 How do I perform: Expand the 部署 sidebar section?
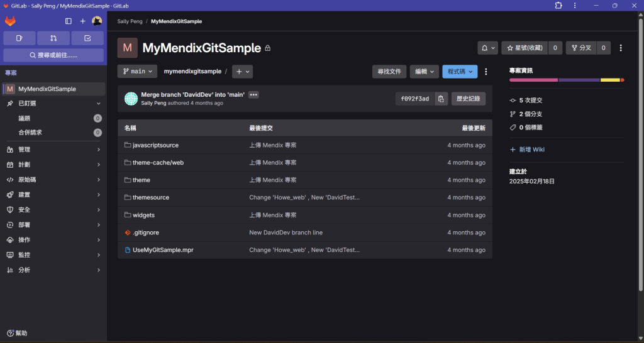pos(54,225)
